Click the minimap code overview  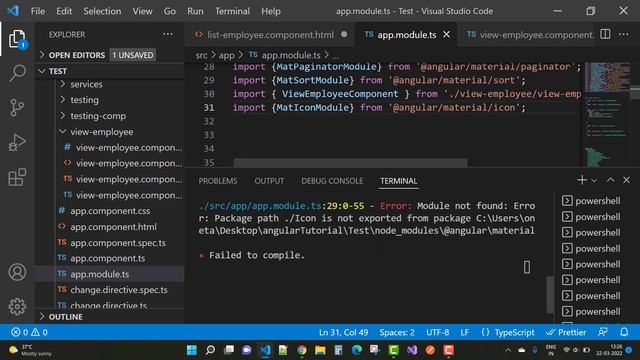pos(607,114)
